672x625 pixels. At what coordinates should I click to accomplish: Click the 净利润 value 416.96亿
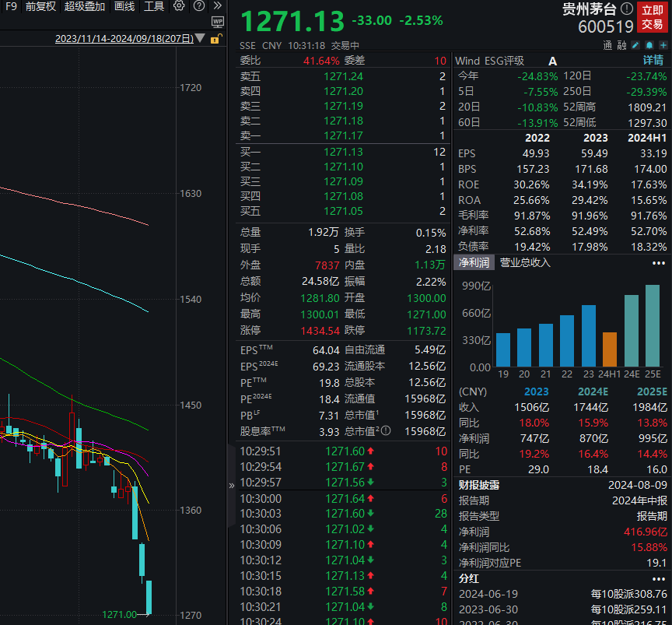pos(646,532)
